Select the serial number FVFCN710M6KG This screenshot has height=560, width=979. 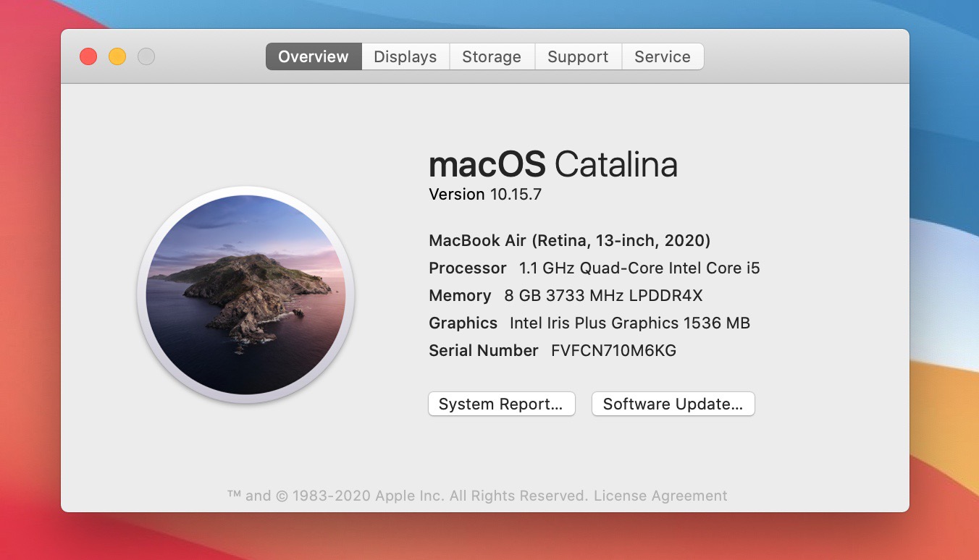point(613,350)
